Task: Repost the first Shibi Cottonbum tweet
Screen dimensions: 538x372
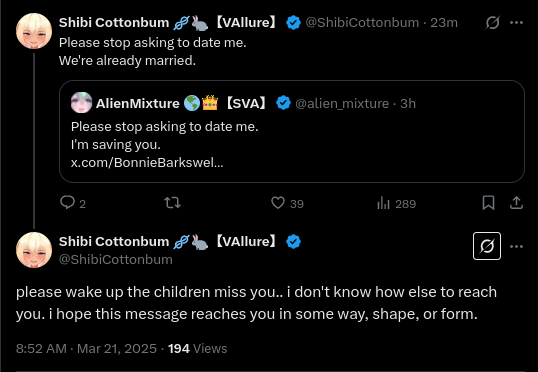Action: 172,203
